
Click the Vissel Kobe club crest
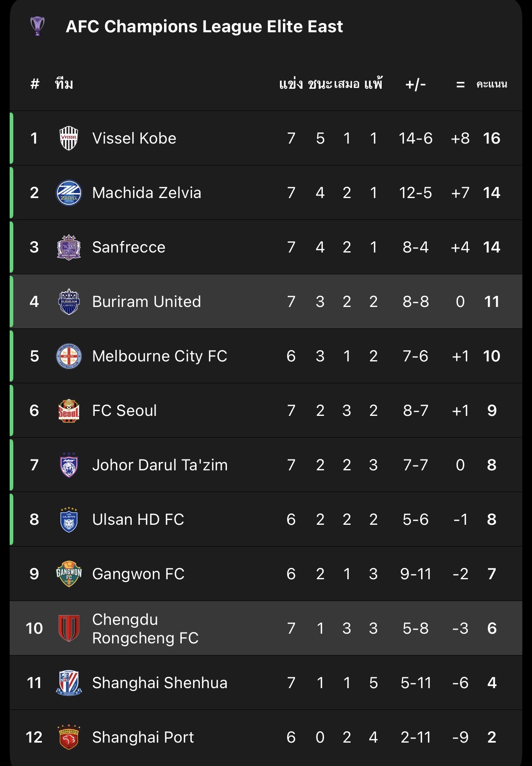coord(69,138)
